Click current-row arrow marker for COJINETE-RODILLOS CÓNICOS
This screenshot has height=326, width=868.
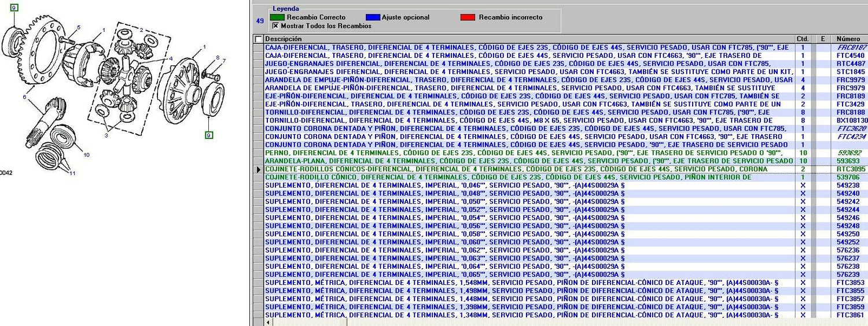click(258, 169)
